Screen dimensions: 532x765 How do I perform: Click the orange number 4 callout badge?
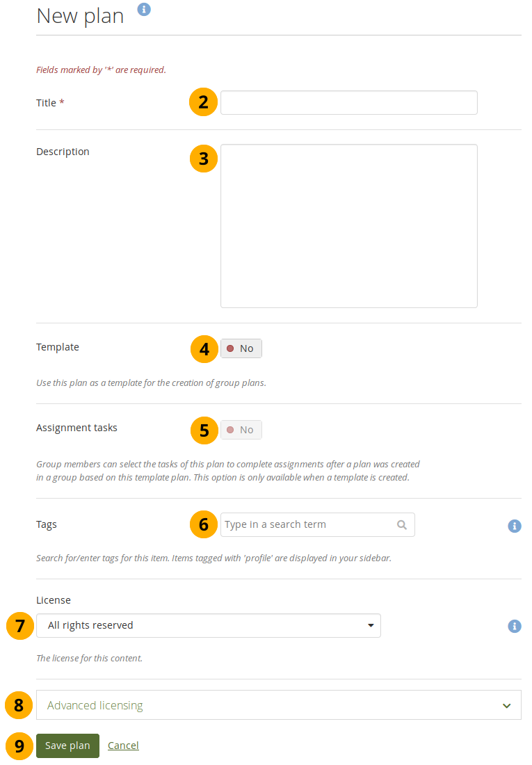[204, 348]
